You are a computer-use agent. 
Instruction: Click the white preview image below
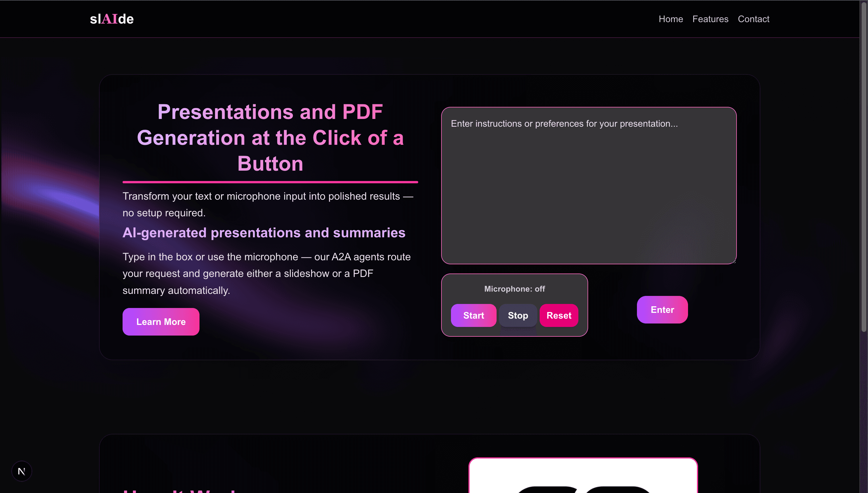click(583, 475)
